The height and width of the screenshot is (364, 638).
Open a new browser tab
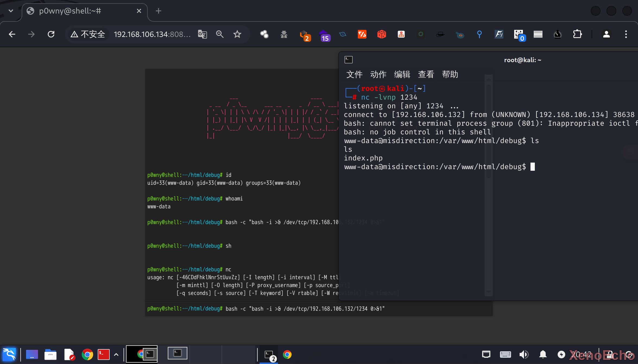(159, 11)
